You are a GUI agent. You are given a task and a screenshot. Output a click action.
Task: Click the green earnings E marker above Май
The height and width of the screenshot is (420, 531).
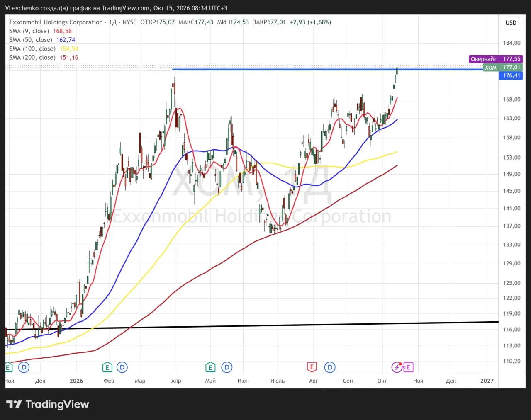pyautogui.click(x=210, y=367)
